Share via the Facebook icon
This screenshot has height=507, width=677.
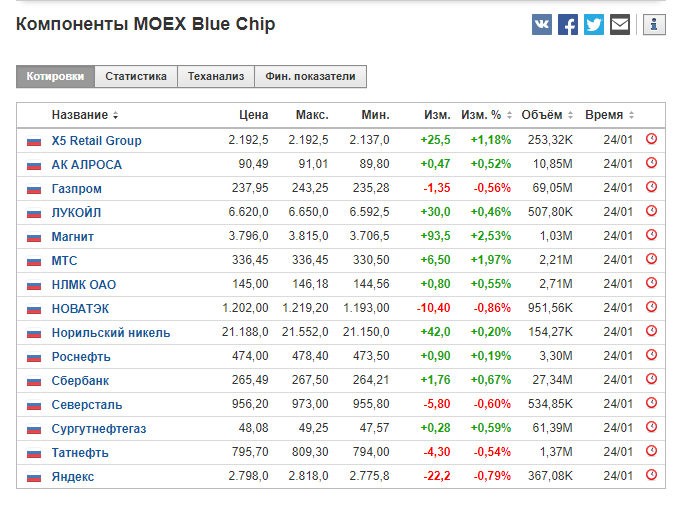pyautogui.click(x=568, y=25)
